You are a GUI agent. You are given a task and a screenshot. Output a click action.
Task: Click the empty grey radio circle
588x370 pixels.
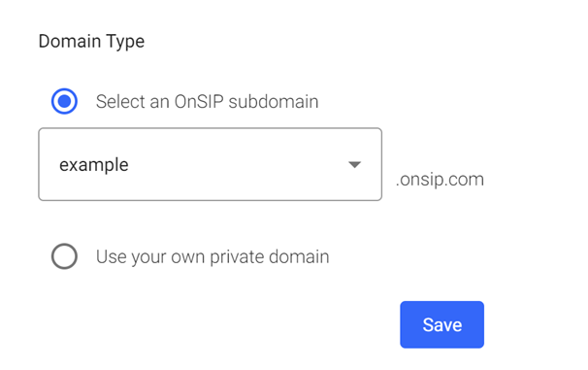pyautogui.click(x=64, y=256)
